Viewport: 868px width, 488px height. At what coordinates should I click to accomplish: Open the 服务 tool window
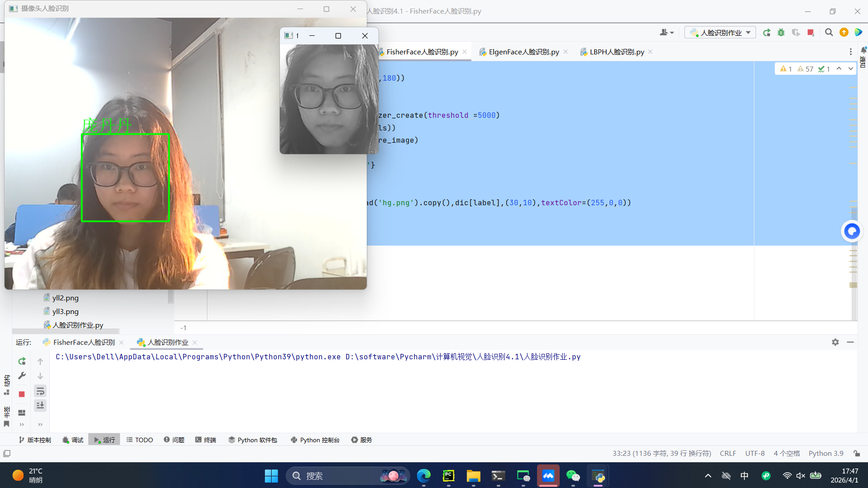pos(362,440)
